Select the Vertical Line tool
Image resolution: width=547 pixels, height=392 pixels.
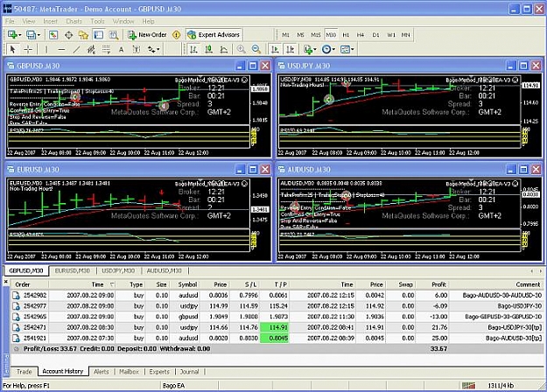tap(46, 50)
